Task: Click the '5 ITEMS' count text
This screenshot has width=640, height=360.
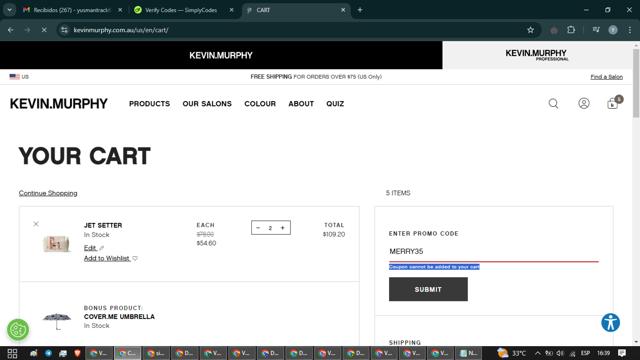Action: 398,193
